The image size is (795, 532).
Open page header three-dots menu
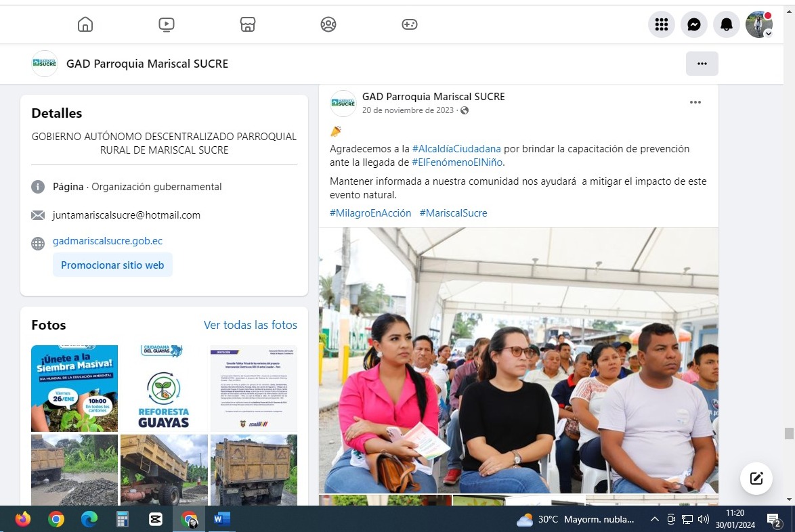pyautogui.click(x=702, y=64)
